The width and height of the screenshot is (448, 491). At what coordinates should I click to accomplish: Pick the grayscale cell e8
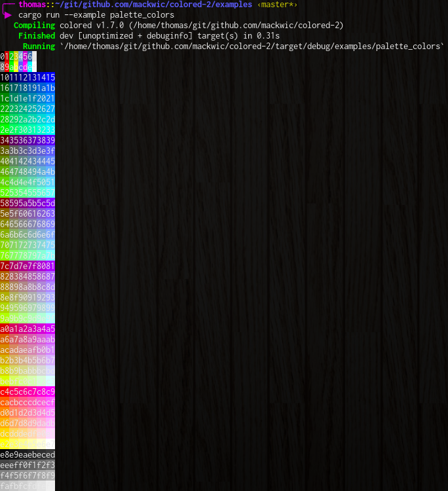(5, 455)
